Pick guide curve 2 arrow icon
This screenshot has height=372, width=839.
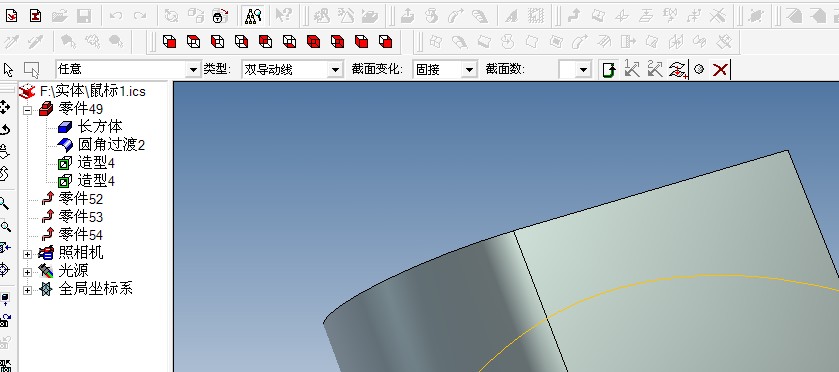pyautogui.click(x=654, y=69)
